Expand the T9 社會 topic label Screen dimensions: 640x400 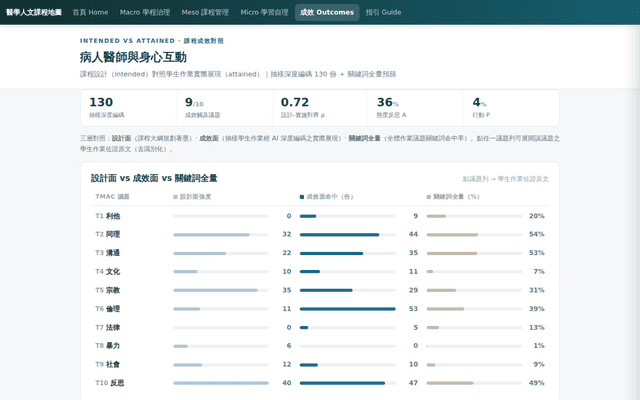(108, 364)
